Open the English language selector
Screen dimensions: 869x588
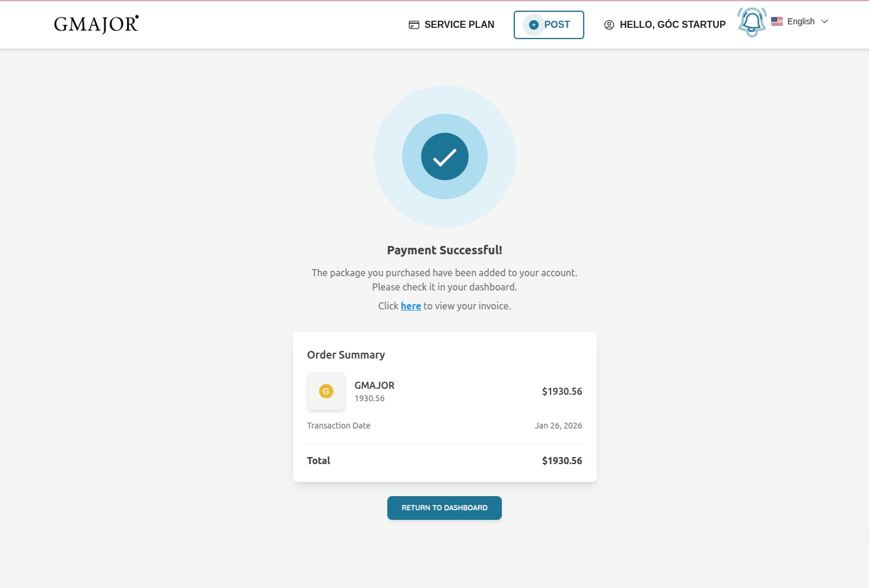point(800,21)
